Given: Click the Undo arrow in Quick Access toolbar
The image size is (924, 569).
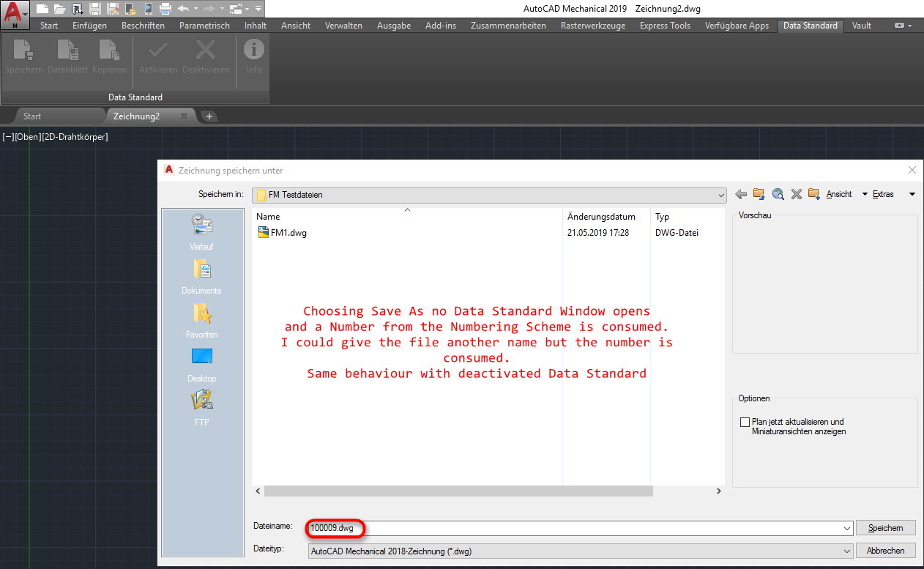Looking at the screenshot, I should pyautogui.click(x=183, y=8).
